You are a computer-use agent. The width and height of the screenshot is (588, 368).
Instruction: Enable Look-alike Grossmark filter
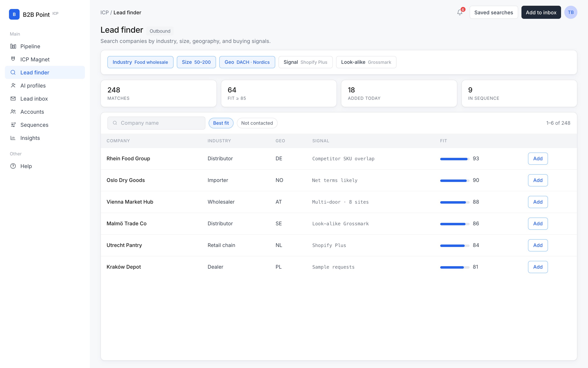[366, 62]
